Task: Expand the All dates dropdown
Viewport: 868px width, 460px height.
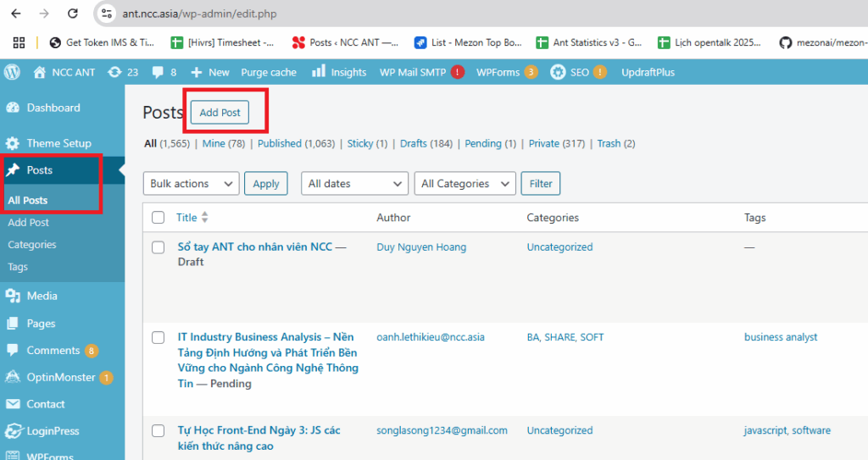Action: (355, 184)
